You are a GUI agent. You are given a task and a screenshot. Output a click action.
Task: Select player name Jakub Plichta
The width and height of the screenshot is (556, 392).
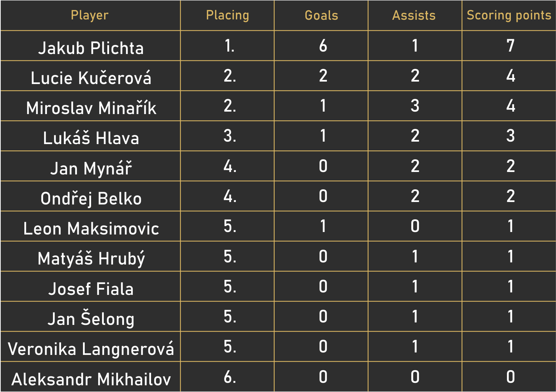pos(91,48)
